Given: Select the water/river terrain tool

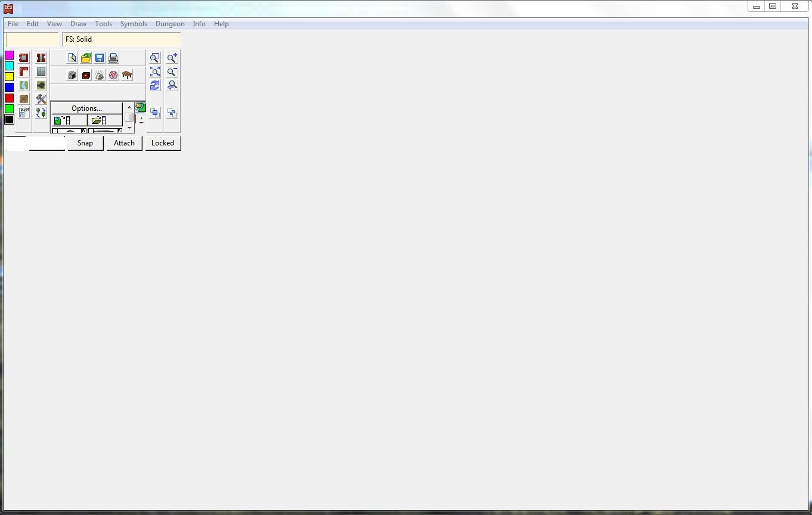Looking at the screenshot, I should click(x=24, y=85).
